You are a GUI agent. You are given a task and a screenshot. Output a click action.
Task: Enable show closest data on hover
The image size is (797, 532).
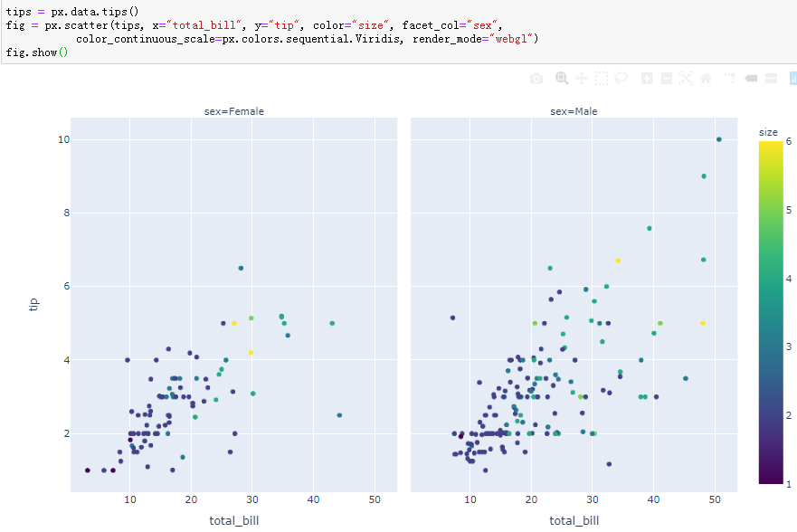[749, 79]
